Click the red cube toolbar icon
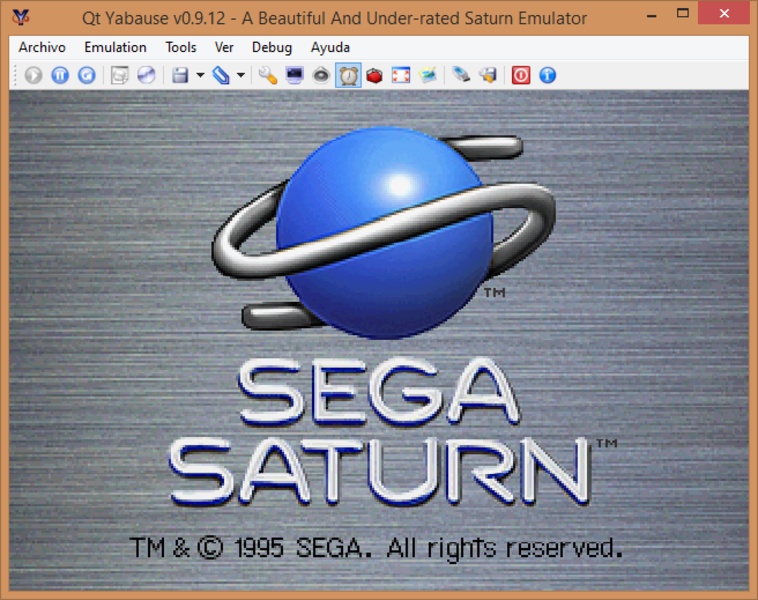758x600 pixels. pyautogui.click(x=375, y=75)
